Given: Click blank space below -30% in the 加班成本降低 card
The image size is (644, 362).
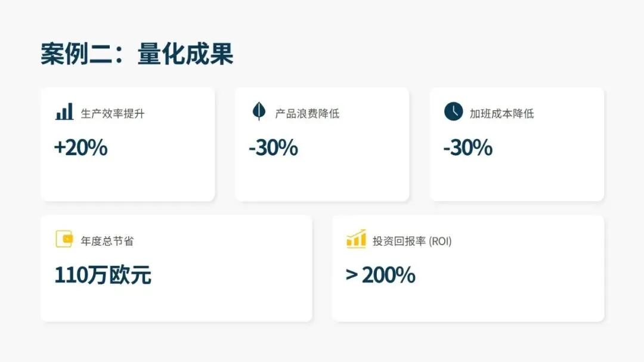Looking at the screenshot, I should tap(516, 179).
